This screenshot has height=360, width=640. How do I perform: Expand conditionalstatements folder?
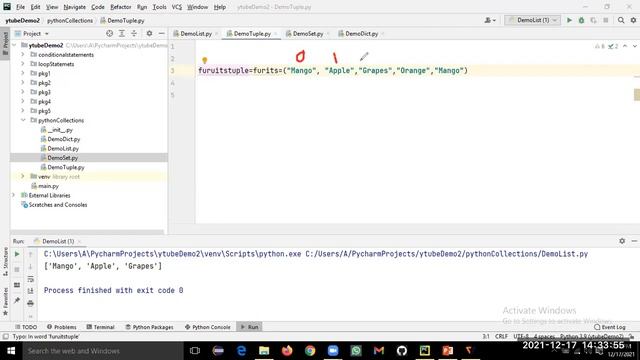[x=23, y=54]
